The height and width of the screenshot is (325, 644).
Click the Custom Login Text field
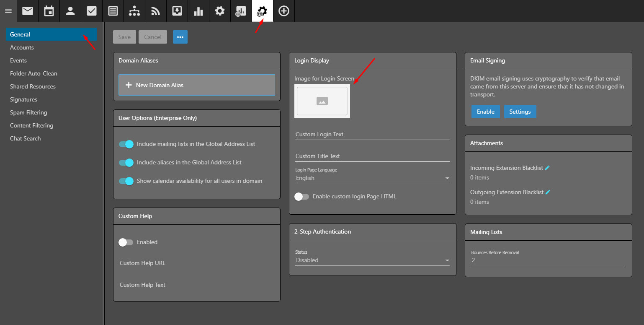pyautogui.click(x=372, y=135)
